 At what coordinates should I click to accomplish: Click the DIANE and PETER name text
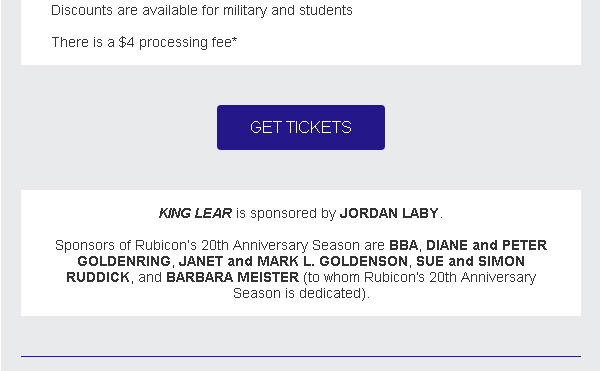(x=486, y=245)
